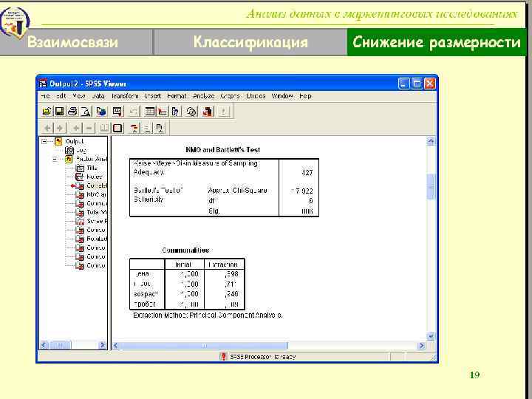Click the Go to Data grid icon
This screenshot has width=532, height=399.
pyautogui.click(x=149, y=112)
